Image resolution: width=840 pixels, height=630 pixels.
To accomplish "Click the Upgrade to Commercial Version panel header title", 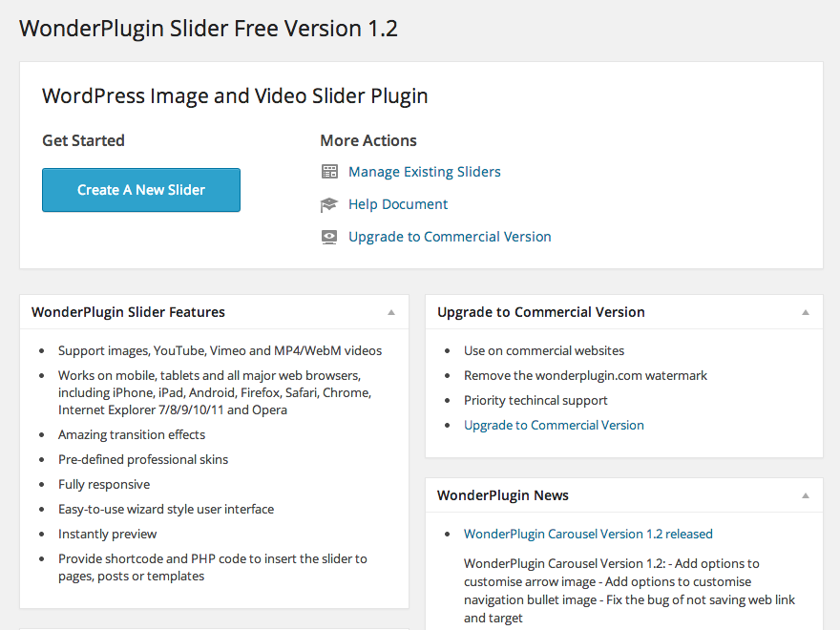I will pyautogui.click(x=540, y=312).
